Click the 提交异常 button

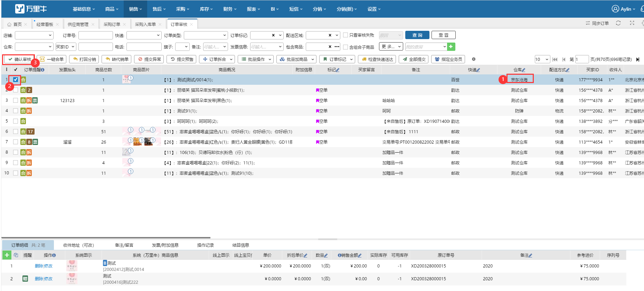(149, 59)
